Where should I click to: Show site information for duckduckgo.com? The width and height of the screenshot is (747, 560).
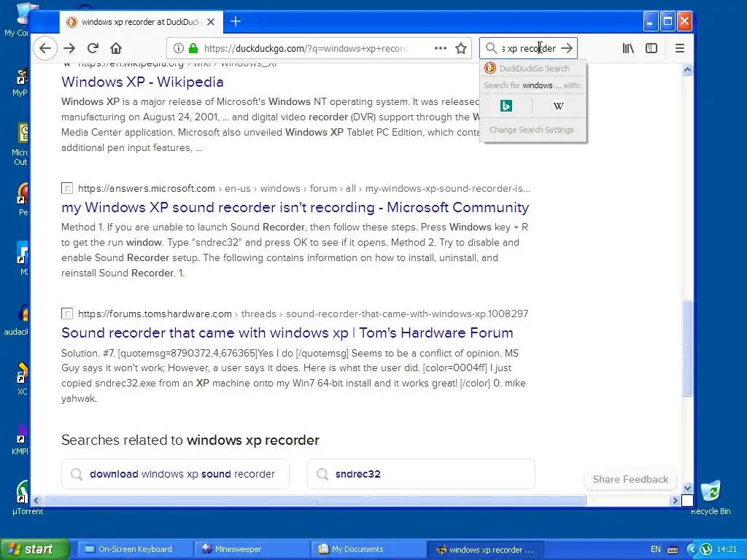(x=179, y=48)
